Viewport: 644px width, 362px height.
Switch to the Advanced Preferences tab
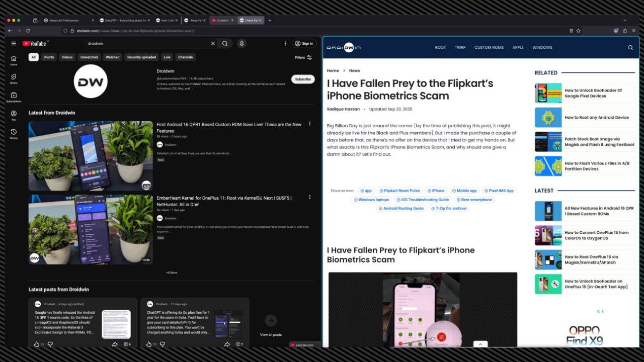(68, 21)
